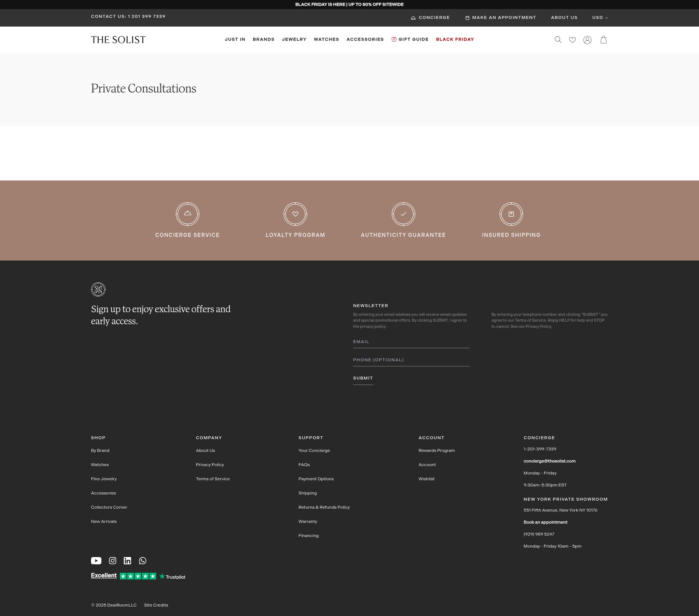Open the WhatsApp social icon

point(143,561)
